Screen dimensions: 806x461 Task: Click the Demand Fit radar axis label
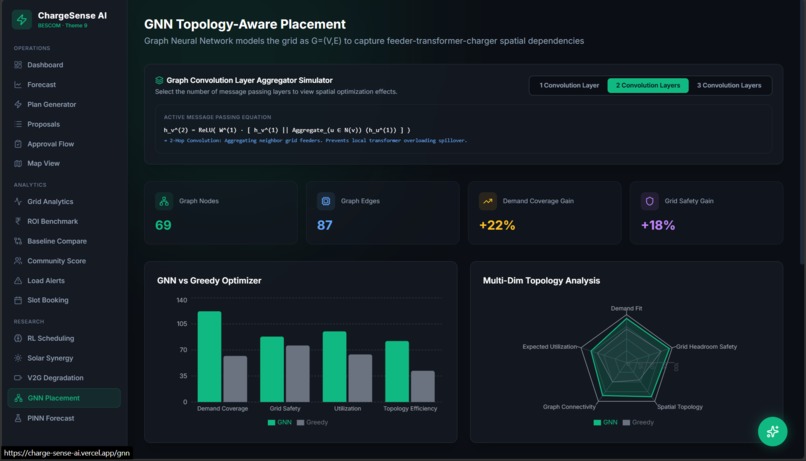[626, 308]
